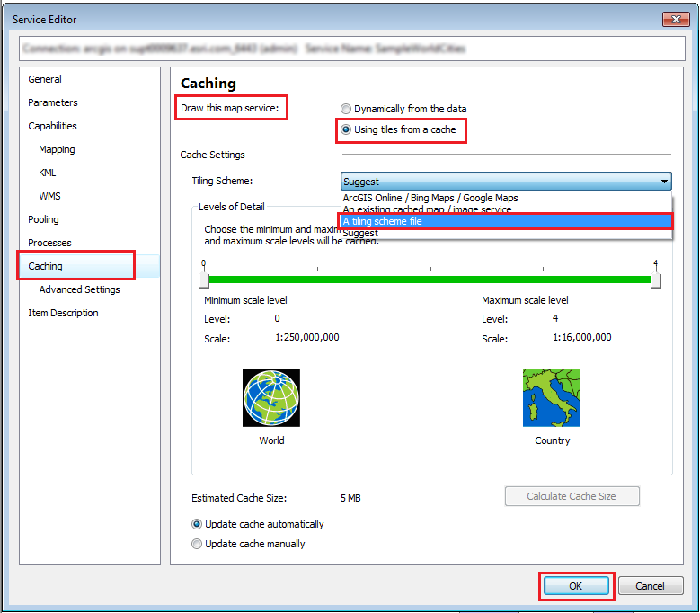Click the Cancel button
The width and height of the screenshot is (700, 613).
651,586
